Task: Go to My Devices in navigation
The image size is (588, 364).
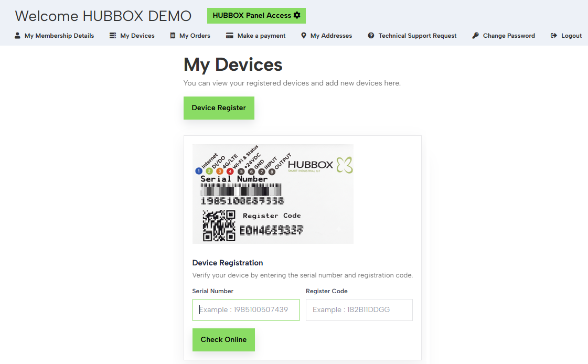Action: [132, 36]
